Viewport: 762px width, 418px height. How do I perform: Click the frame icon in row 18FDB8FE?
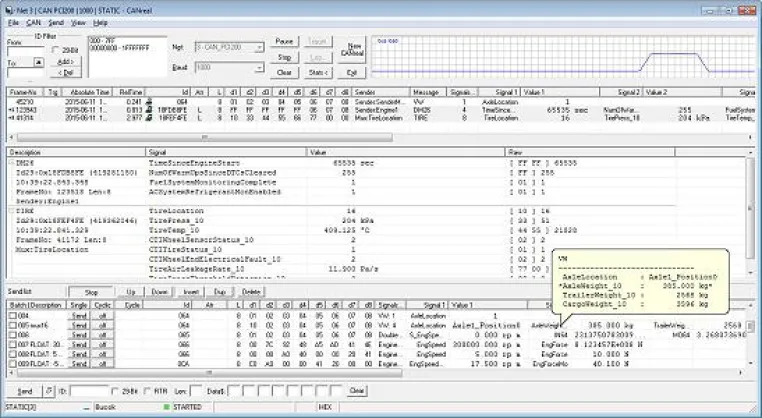coord(149,110)
